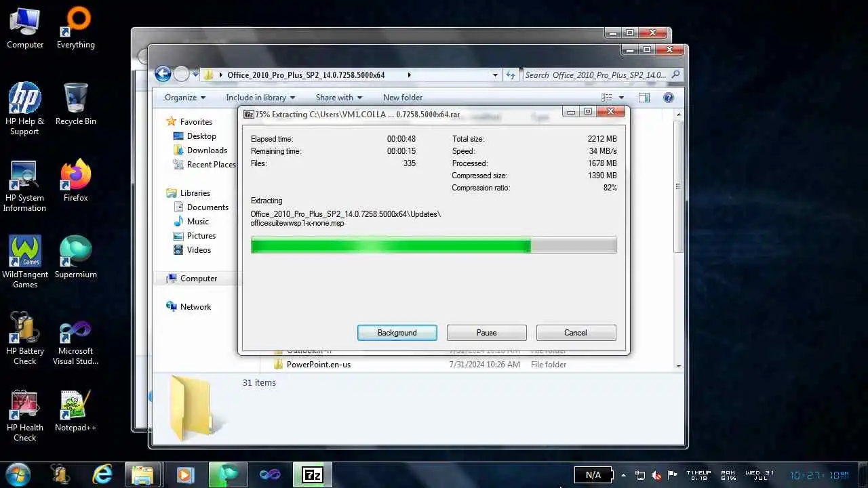
Task: Open the network tray icon
Action: (x=640, y=475)
